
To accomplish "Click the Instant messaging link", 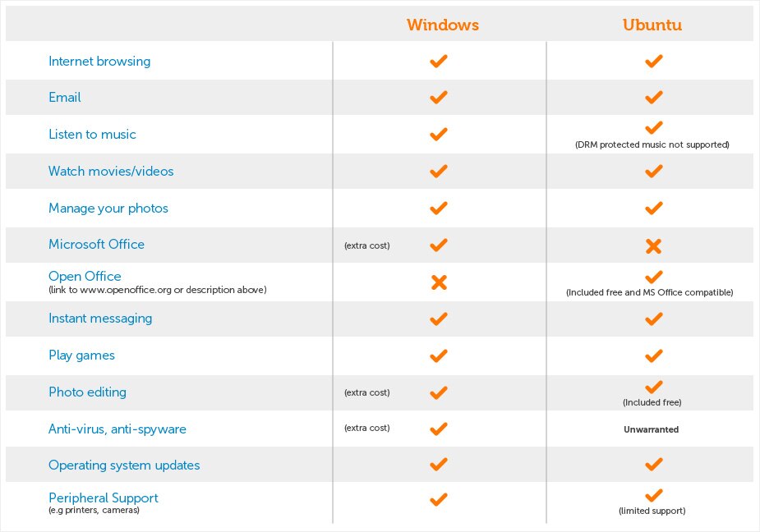I will tap(100, 319).
